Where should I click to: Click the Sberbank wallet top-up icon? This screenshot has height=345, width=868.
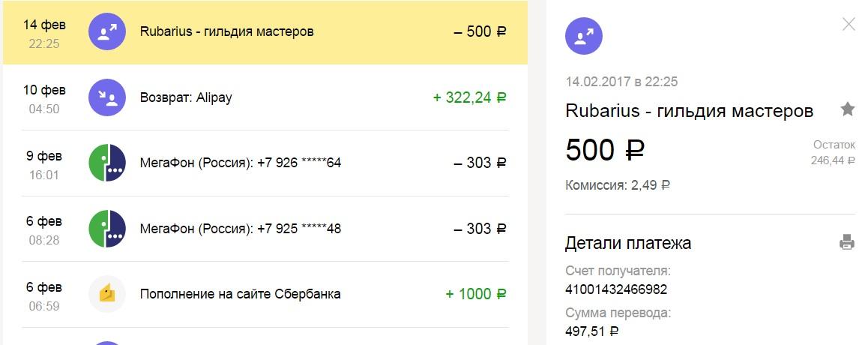[x=107, y=294]
